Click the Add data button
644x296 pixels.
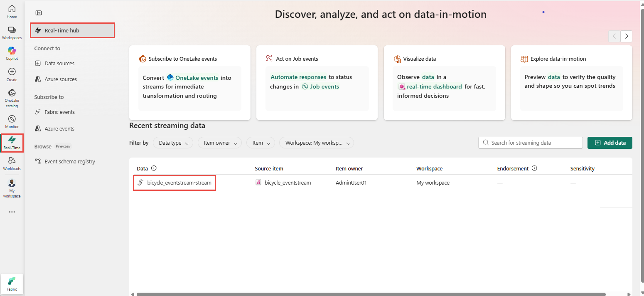coord(610,143)
